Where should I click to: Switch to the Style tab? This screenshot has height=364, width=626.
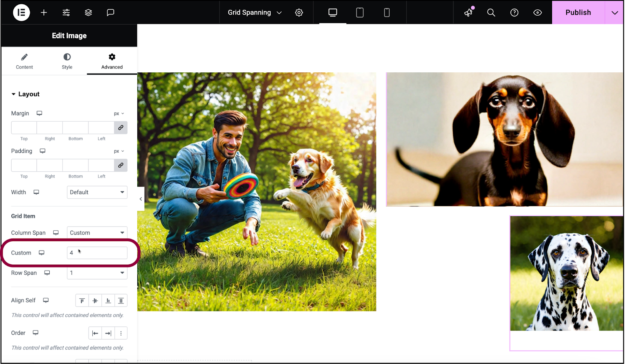[x=67, y=61]
